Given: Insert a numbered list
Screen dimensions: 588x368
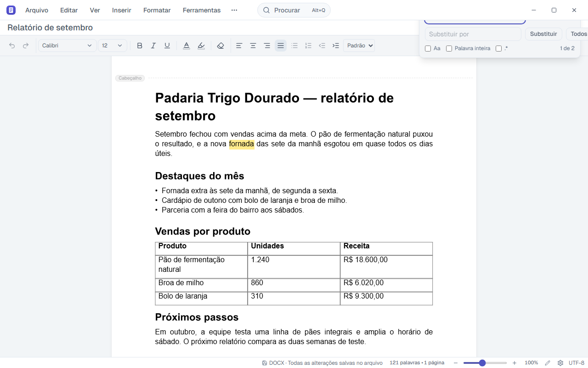Looking at the screenshot, I should [x=308, y=46].
